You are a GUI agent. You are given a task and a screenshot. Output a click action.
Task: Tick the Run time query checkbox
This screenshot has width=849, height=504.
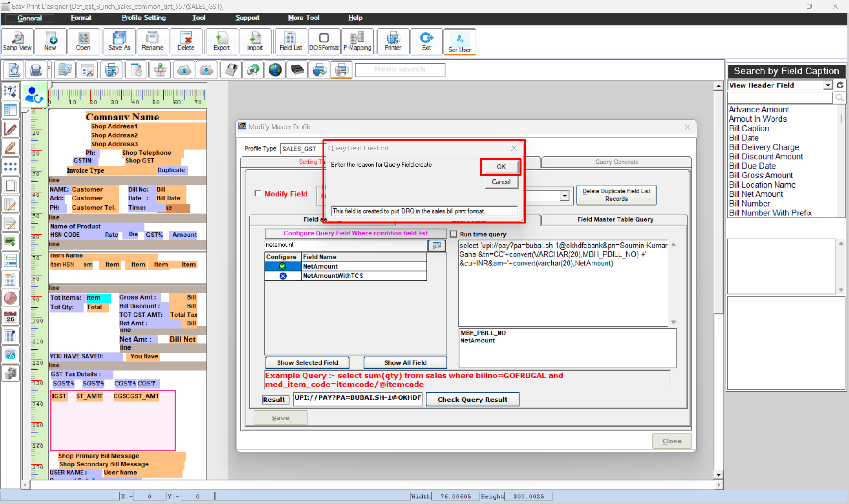[453, 234]
